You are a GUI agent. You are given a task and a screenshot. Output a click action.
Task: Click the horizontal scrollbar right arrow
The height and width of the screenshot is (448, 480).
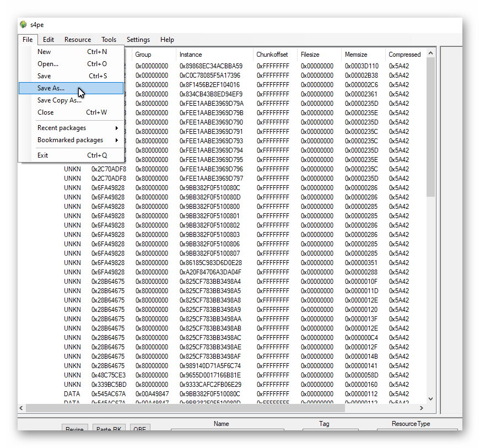coord(422,408)
